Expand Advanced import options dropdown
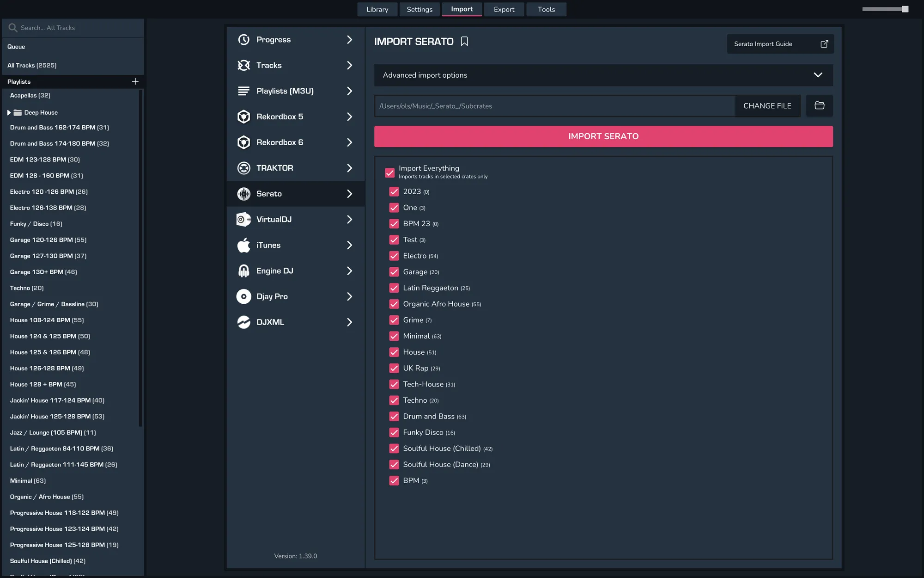The height and width of the screenshot is (578, 924). [x=818, y=75]
